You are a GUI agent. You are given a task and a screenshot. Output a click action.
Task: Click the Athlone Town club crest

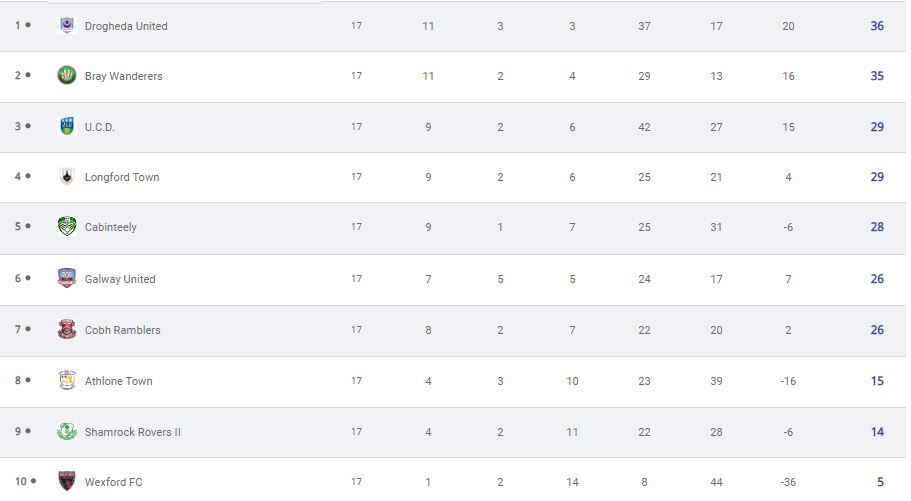click(67, 380)
